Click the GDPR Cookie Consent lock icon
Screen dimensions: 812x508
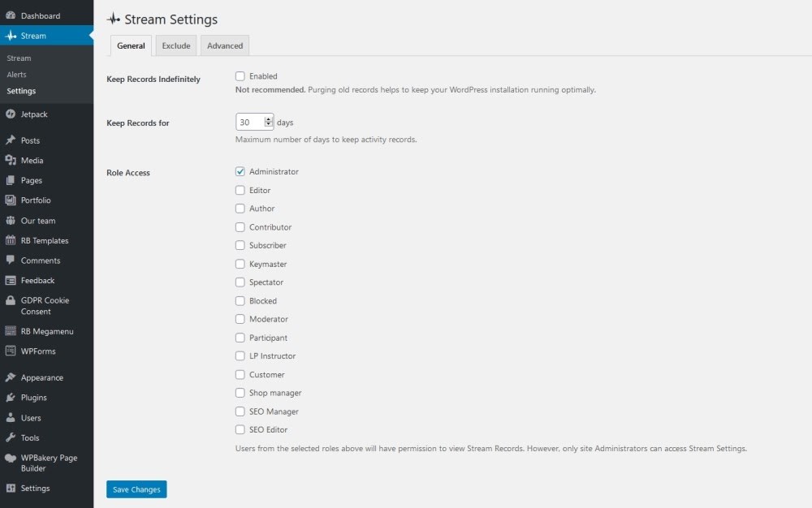point(11,300)
